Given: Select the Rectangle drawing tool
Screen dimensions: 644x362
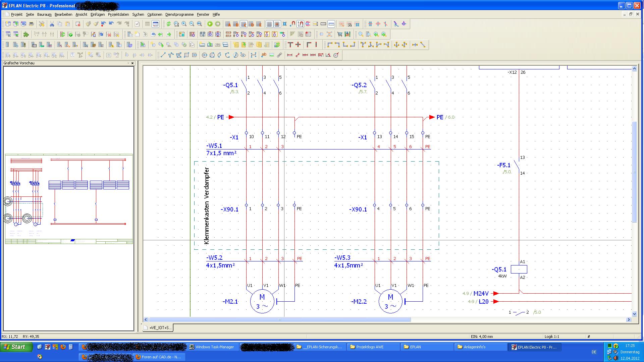Looking at the screenshot, I should click(187, 55).
